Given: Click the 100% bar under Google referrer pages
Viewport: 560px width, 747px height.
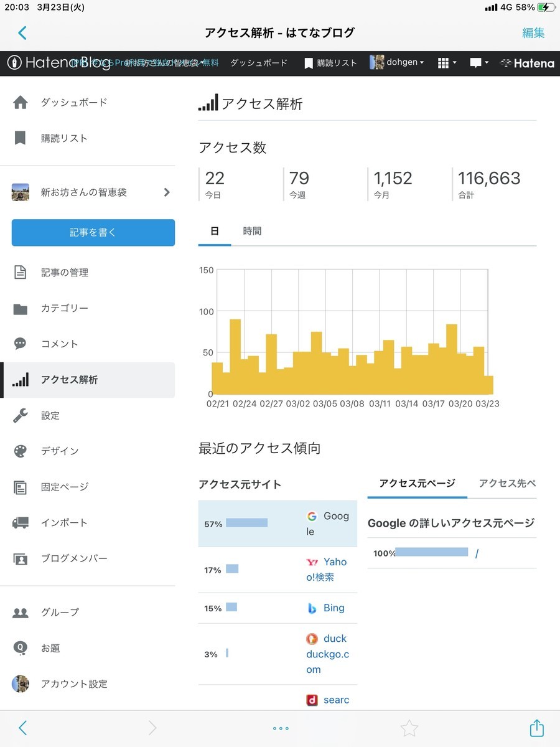Looking at the screenshot, I should 431,552.
